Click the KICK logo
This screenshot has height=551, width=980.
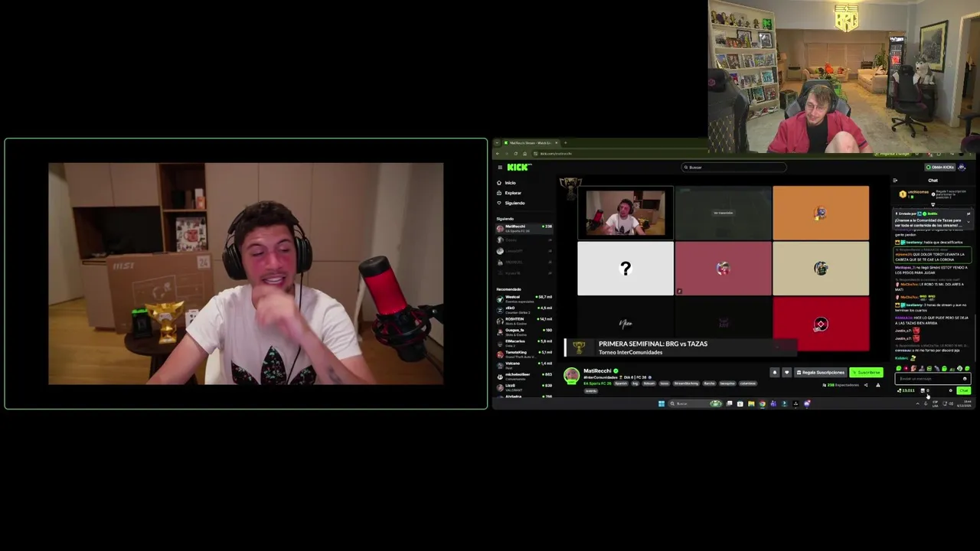(x=518, y=167)
